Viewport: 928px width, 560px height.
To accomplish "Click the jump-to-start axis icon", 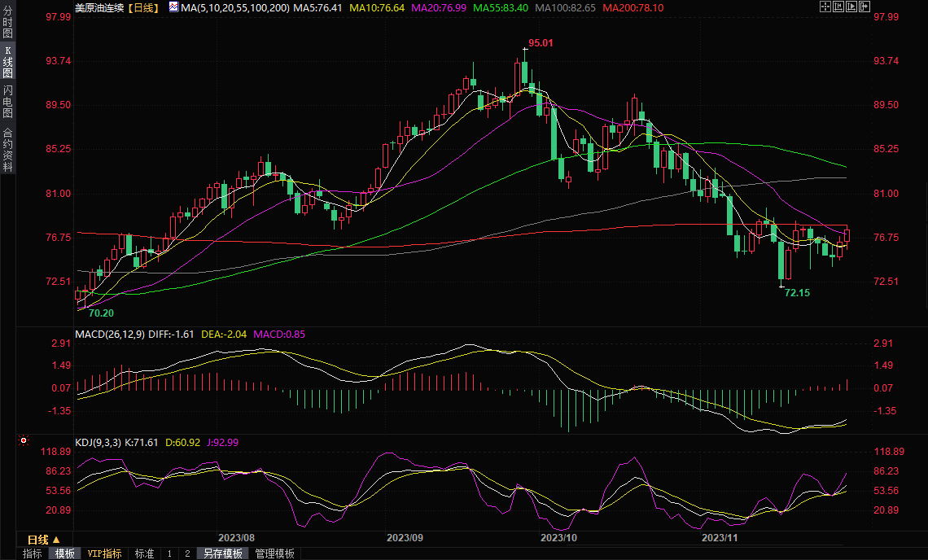I will pyautogui.click(x=838, y=7).
